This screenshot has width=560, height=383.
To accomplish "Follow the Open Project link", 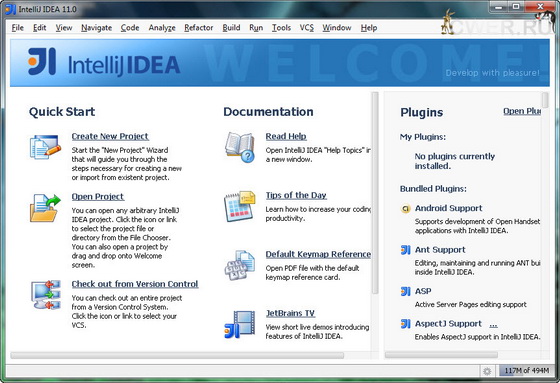I will click(98, 197).
